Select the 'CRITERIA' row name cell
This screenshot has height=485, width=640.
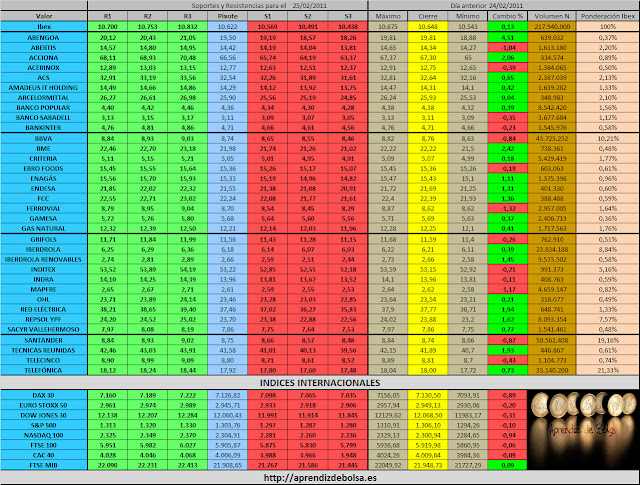tap(44, 159)
